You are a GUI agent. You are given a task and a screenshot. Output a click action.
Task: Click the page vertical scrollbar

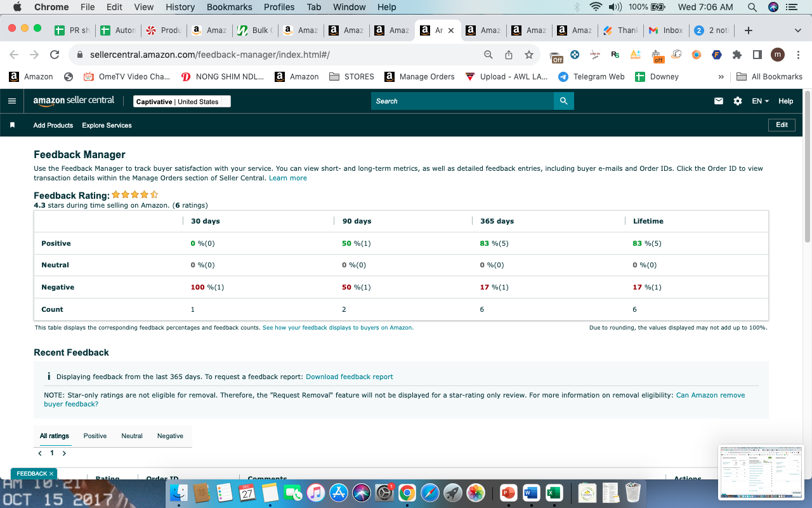(808, 168)
